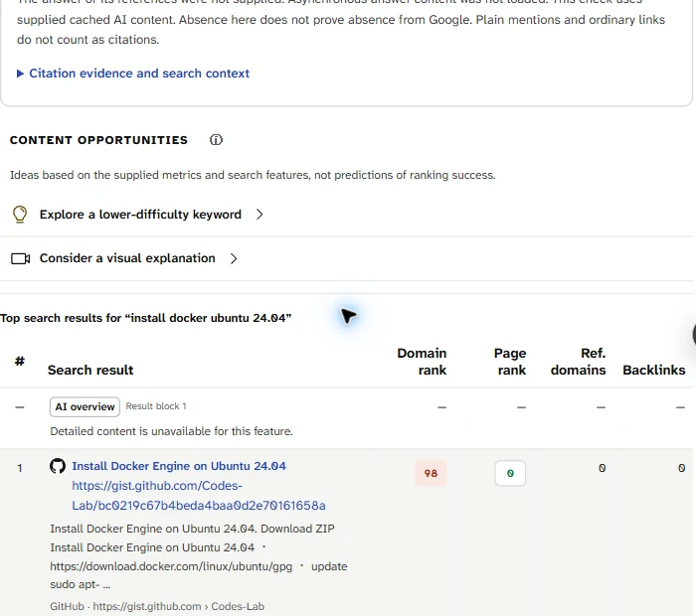Expand chevron next to visual explanation
This screenshot has width=696, height=616.
[234, 258]
